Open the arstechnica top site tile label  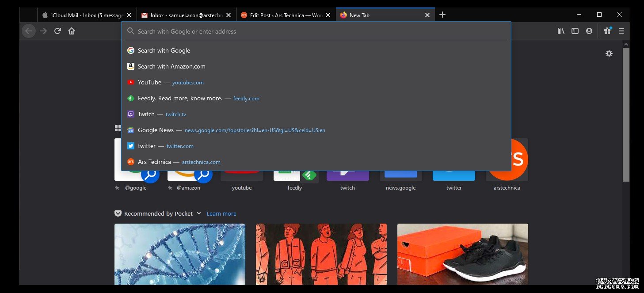[x=507, y=188]
